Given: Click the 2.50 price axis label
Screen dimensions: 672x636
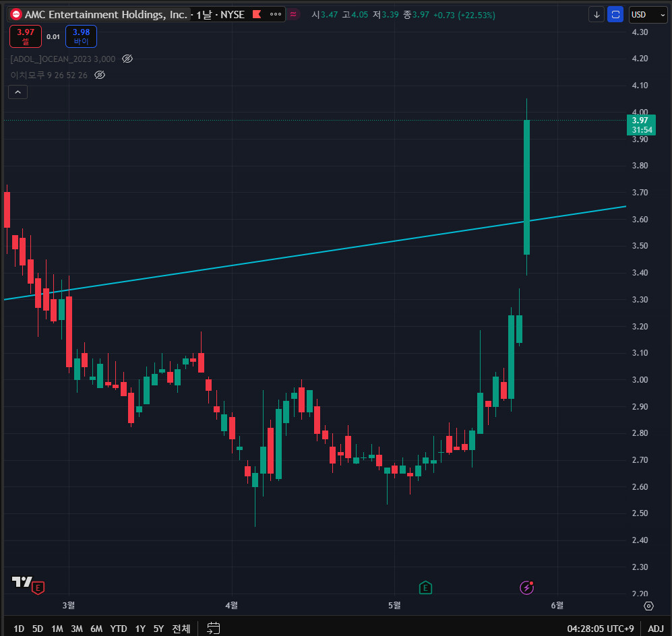Looking at the screenshot, I should click(640, 513).
